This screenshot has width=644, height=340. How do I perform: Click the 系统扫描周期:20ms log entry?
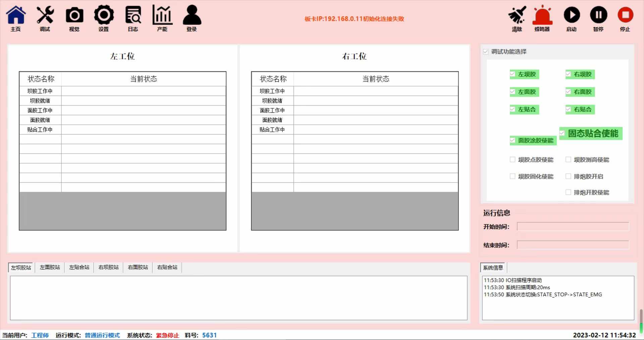[517, 287]
